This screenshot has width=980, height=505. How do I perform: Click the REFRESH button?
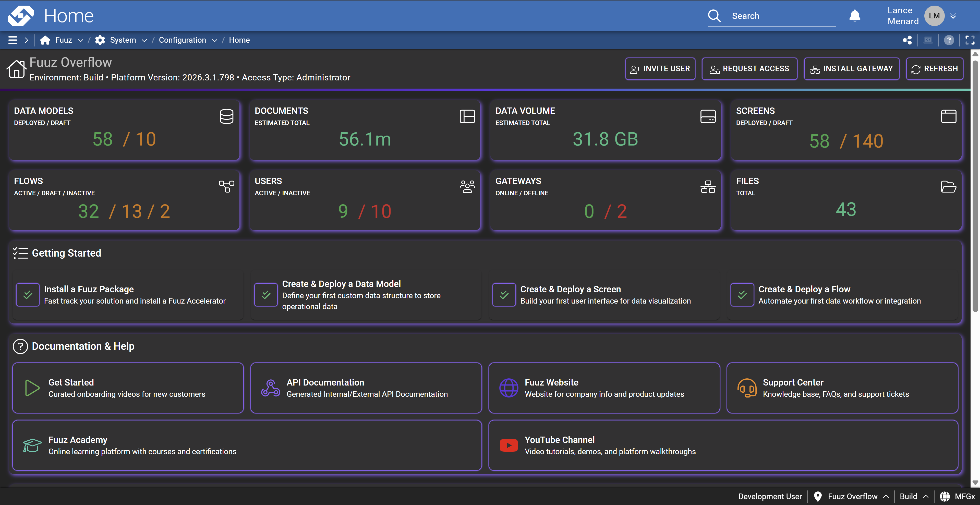[934, 69]
